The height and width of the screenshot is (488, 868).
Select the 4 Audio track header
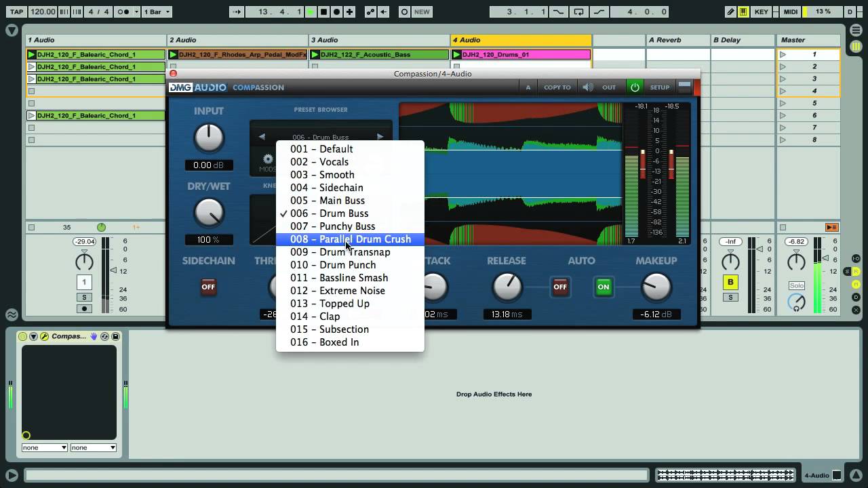(x=521, y=40)
